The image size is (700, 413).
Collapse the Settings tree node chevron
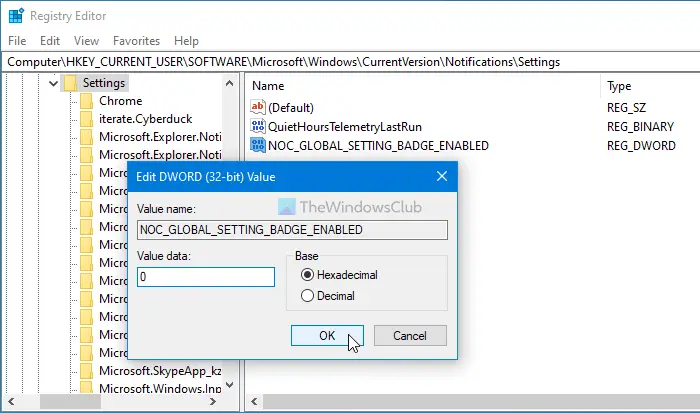[x=53, y=83]
